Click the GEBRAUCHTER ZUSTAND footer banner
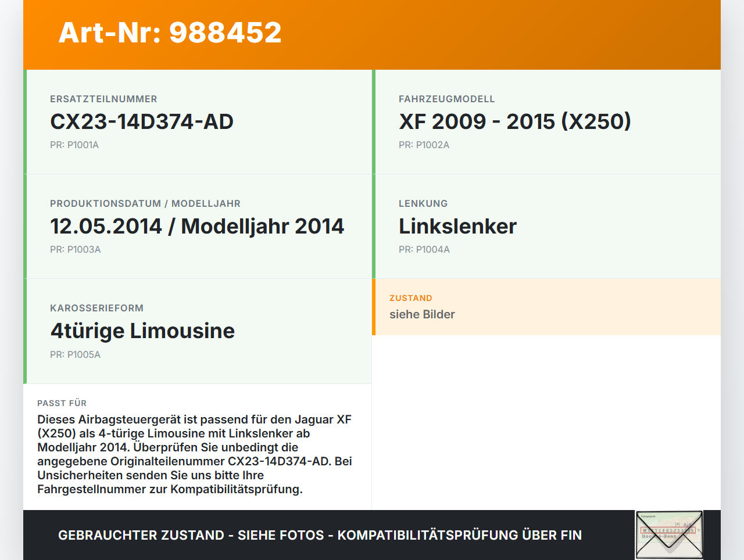Image resolution: width=744 pixels, height=560 pixels. pos(320,534)
